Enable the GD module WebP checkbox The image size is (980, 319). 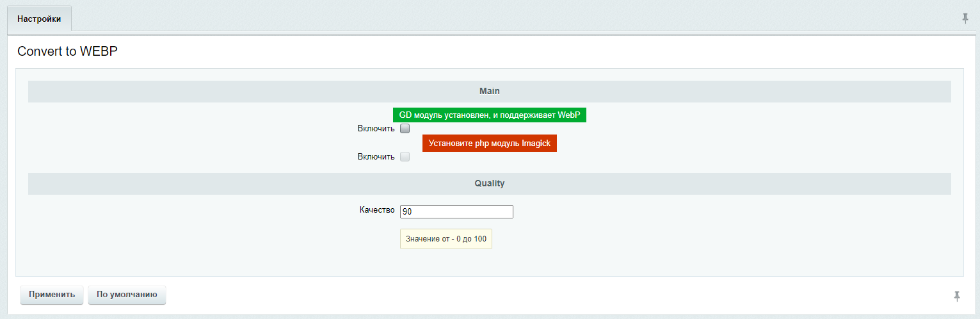click(405, 129)
